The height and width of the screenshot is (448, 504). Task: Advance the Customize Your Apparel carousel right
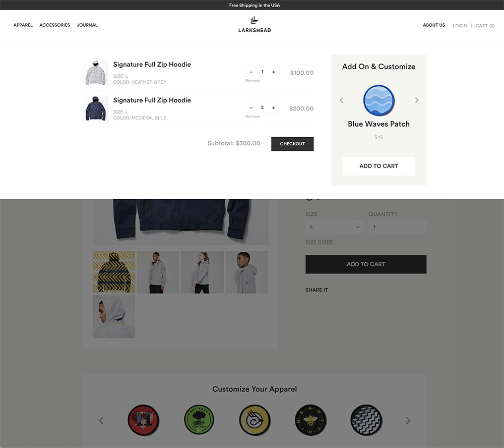tap(408, 421)
